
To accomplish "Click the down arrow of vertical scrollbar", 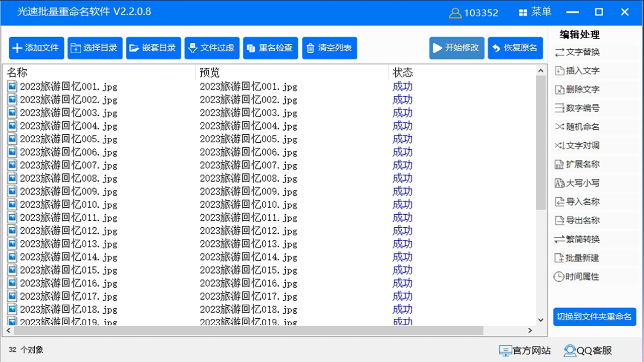I will pyautogui.click(x=540, y=319).
